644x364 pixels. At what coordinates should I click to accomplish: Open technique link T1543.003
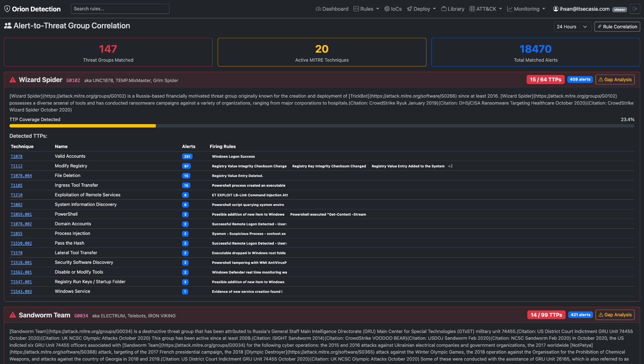click(x=21, y=292)
